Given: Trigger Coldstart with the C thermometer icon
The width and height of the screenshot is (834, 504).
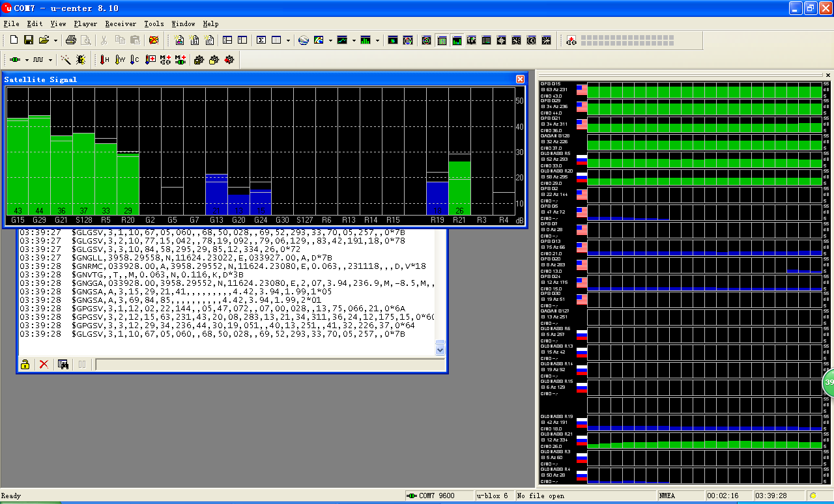Looking at the screenshot, I should click(135, 59).
